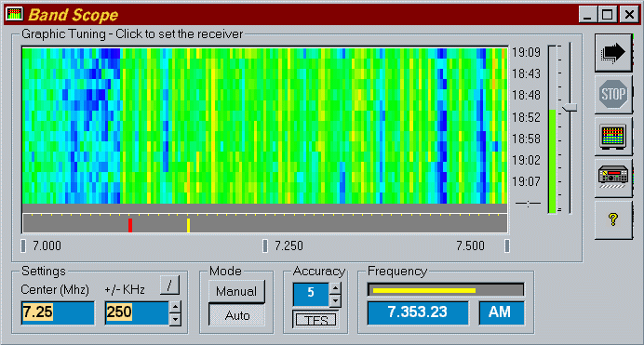Click the slash button in Settings
This screenshot has width=644, height=345.
(x=169, y=285)
